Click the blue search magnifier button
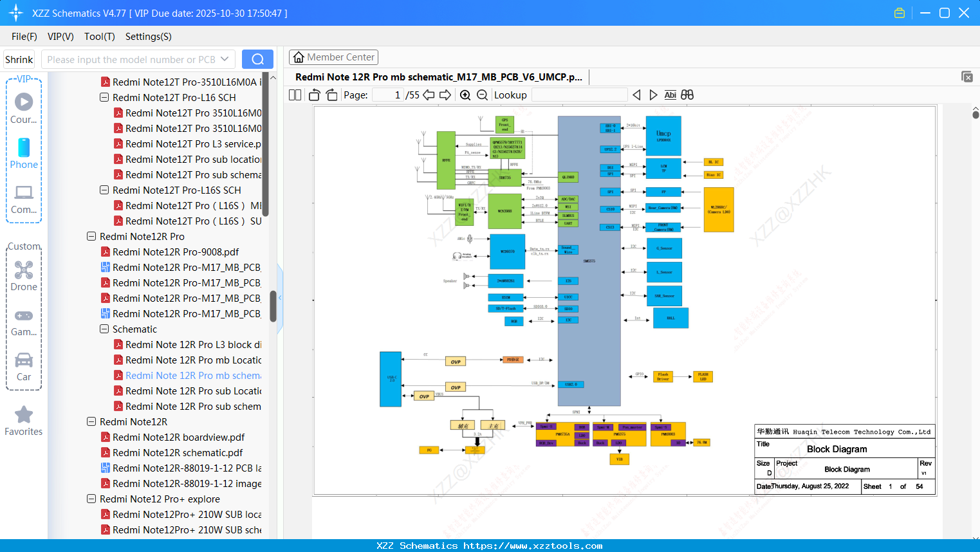This screenshot has height=552, width=980. click(x=257, y=59)
